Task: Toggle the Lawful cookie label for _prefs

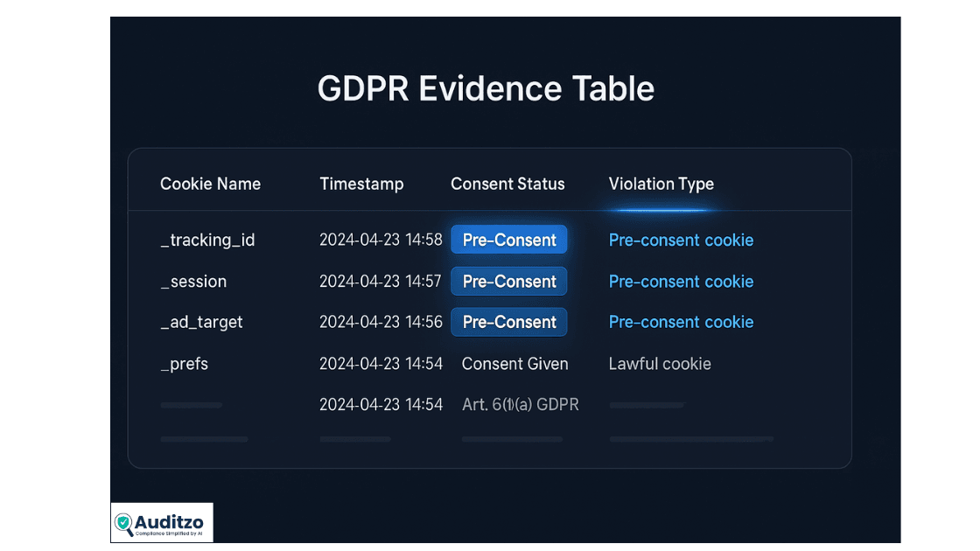Action: click(x=660, y=363)
